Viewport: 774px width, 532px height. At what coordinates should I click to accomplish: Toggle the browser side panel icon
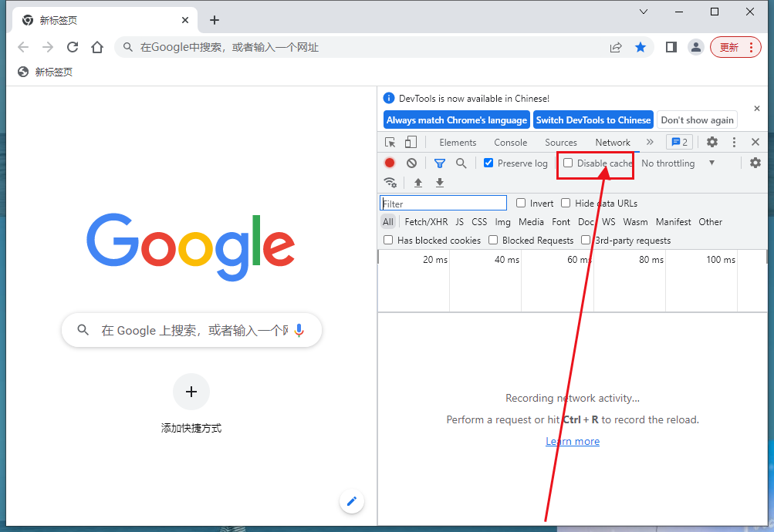(671, 47)
